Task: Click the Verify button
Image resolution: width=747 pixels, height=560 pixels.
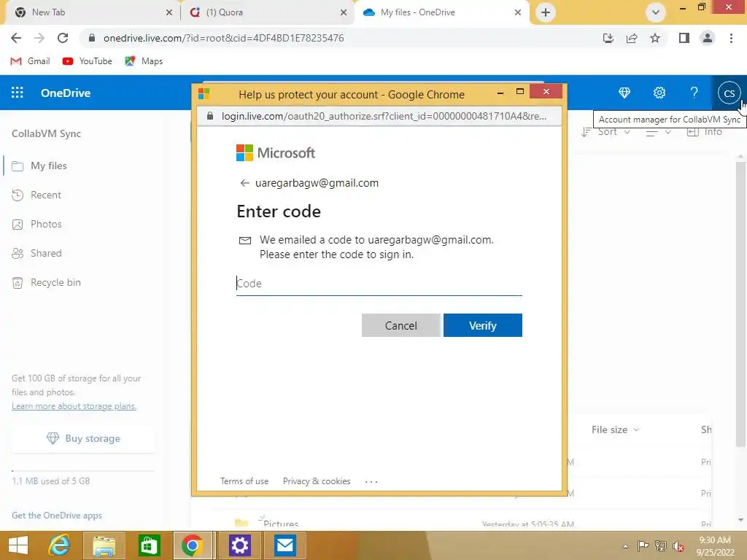Action: (483, 325)
